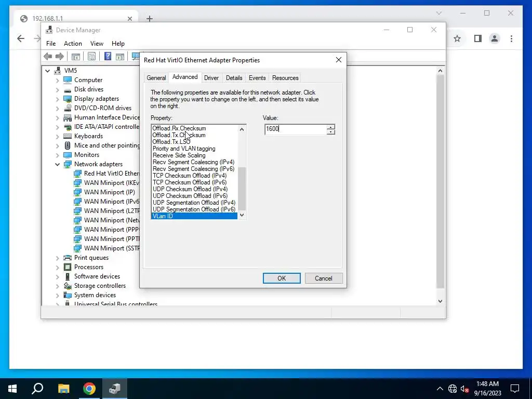Click the WAN Miniport (IP) adapter icon
The height and width of the screenshot is (399, 532).
point(78,192)
